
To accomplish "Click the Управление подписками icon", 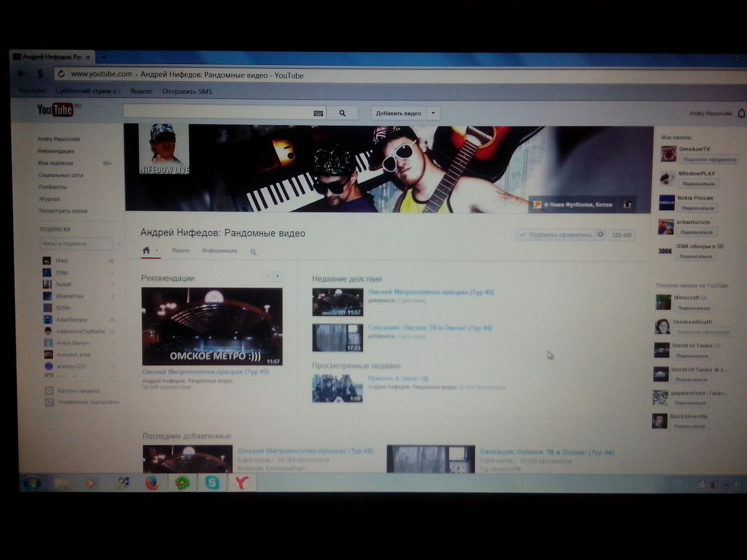I will (49, 402).
